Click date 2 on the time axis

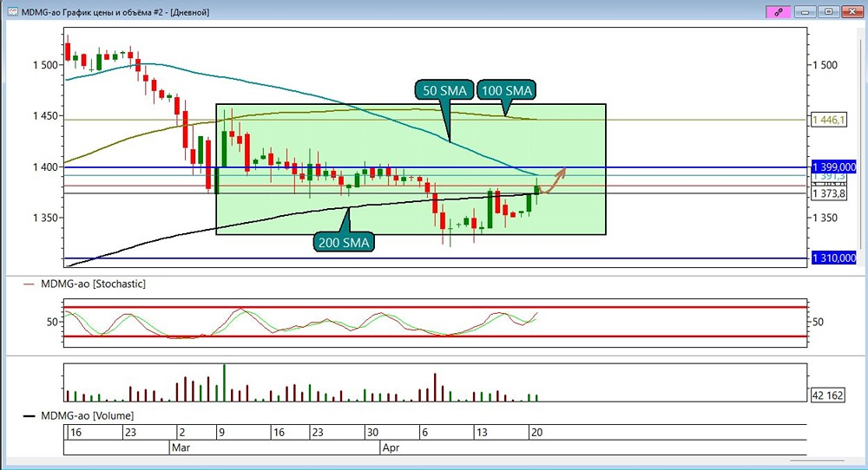click(x=182, y=432)
